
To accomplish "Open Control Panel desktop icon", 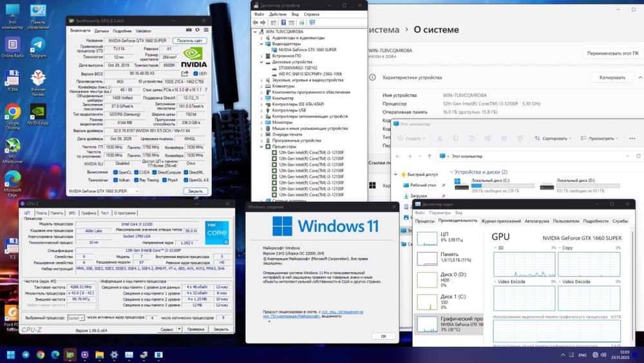I will (x=38, y=17).
